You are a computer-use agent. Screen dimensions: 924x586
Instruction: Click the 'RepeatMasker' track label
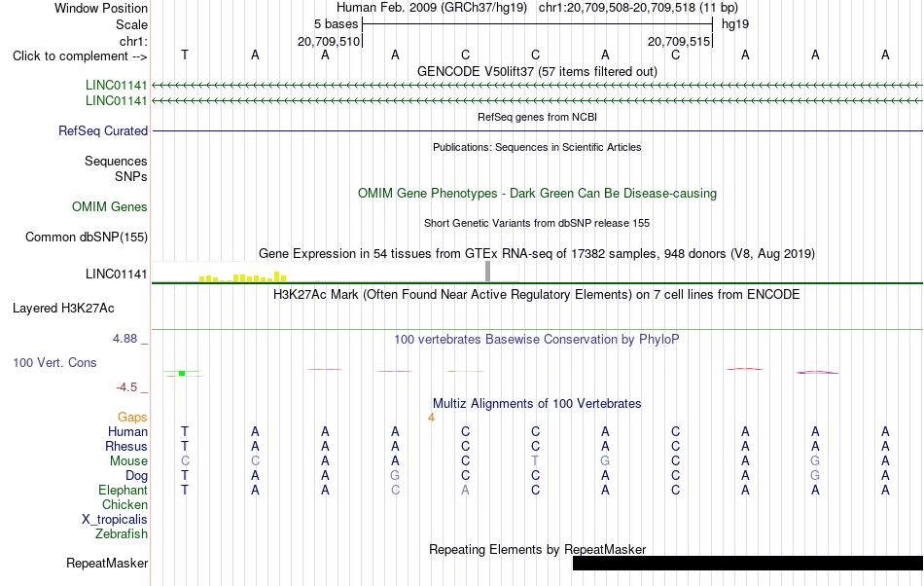pos(107,563)
